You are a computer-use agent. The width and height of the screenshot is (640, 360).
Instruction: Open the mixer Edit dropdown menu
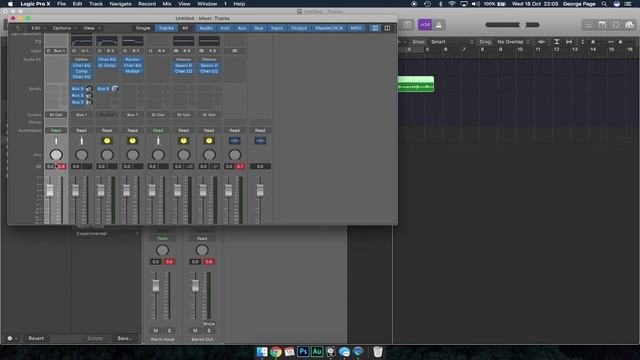click(38, 28)
